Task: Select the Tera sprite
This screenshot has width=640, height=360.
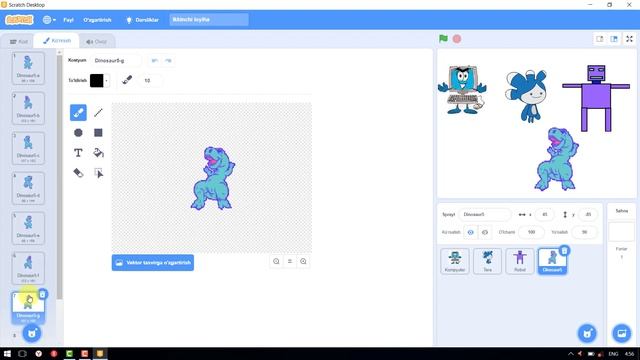Action: pos(487,261)
